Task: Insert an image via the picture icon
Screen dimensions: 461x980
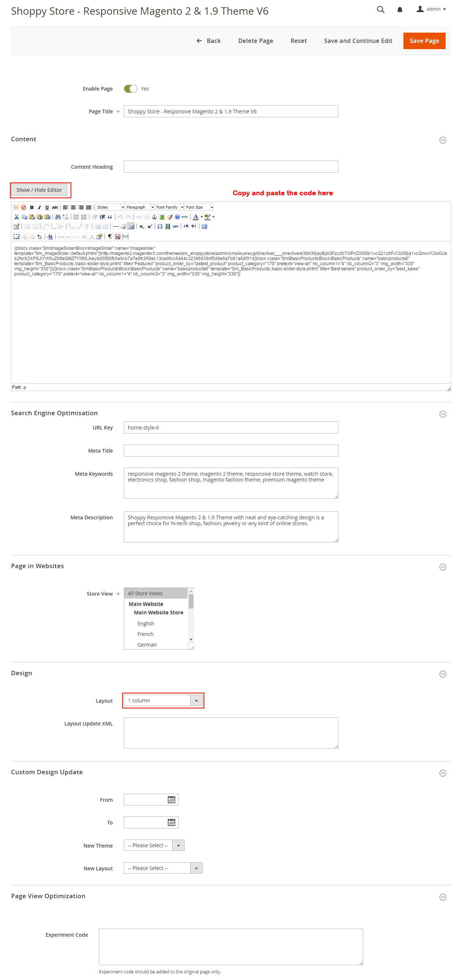Action: tap(162, 217)
